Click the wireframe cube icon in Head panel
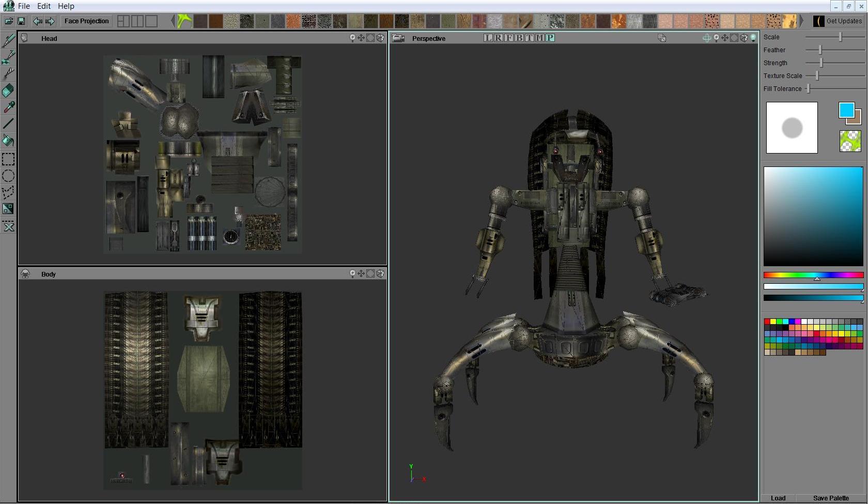 pyautogui.click(x=380, y=38)
